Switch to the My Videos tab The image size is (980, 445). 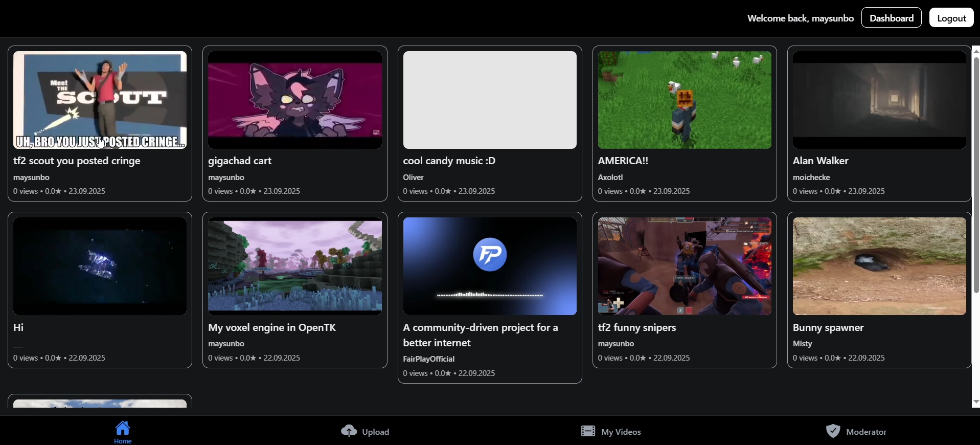point(611,431)
